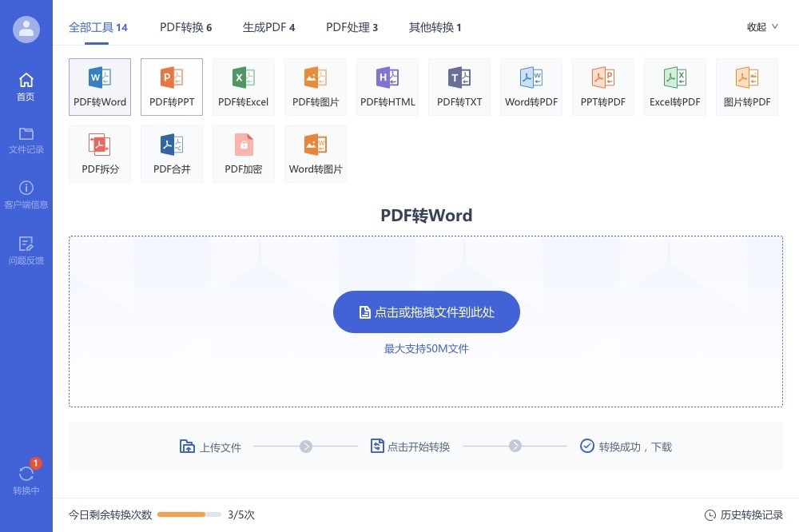Select the PDF加密 encryption tool
Viewport: 799px width, 532px height.
coord(244,153)
